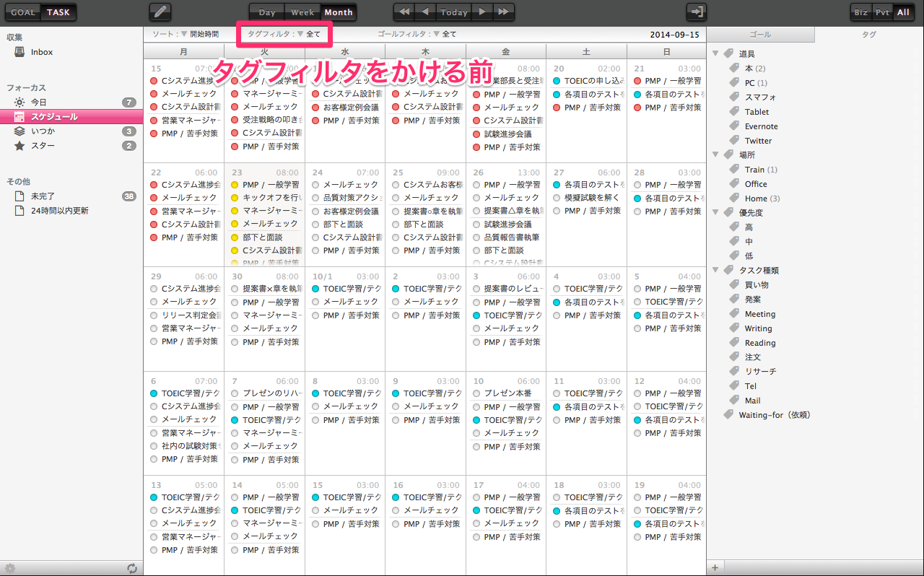Viewport: 924px width, 576px height.
Task: Click the star icon beside スター
Action: [x=19, y=146]
